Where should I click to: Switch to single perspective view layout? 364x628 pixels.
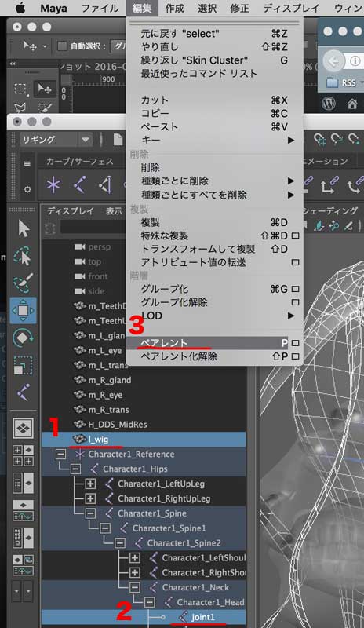pyautogui.click(x=24, y=428)
